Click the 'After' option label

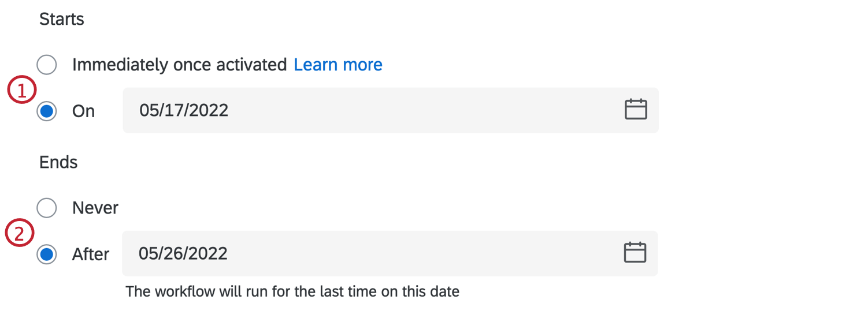pyautogui.click(x=91, y=254)
